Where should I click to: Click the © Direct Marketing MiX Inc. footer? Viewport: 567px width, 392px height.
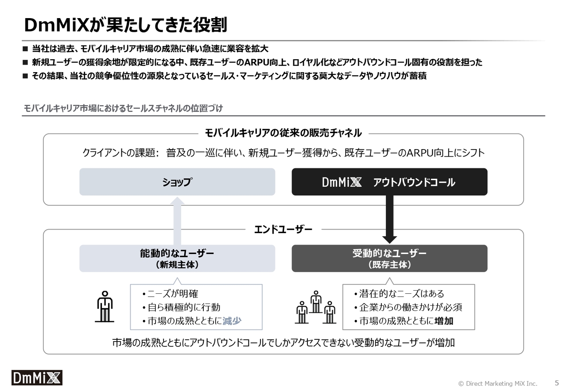pyautogui.click(x=497, y=384)
